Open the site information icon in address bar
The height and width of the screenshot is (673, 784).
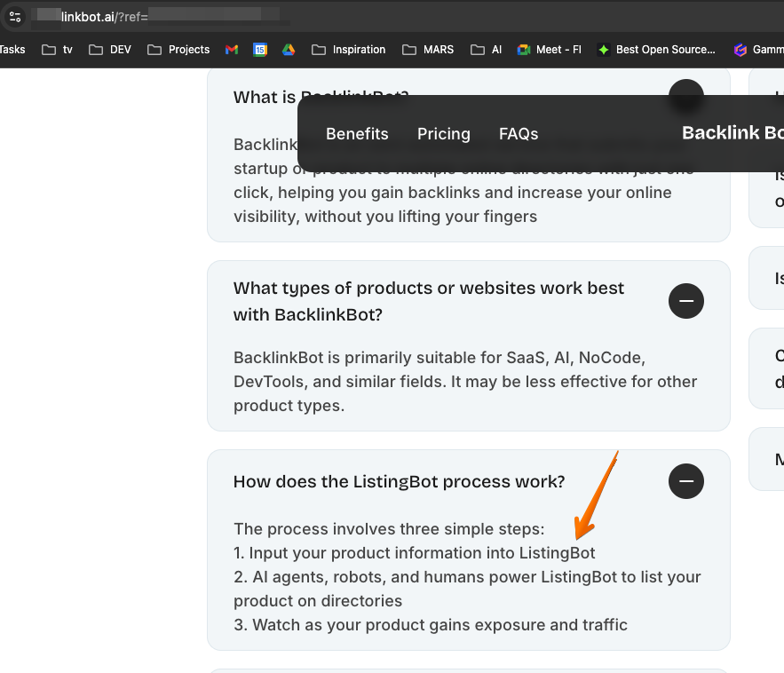pyautogui.click(x=15, y=17)
